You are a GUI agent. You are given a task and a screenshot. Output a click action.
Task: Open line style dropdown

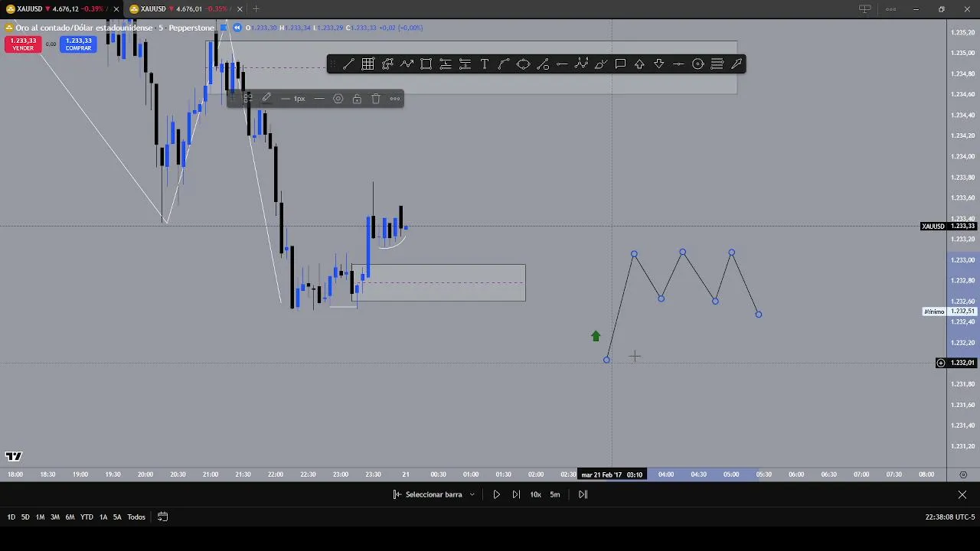(x=319, y=99)
